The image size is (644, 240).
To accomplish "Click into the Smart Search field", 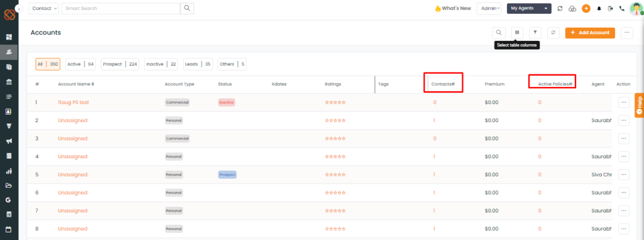I will [121, 8].
